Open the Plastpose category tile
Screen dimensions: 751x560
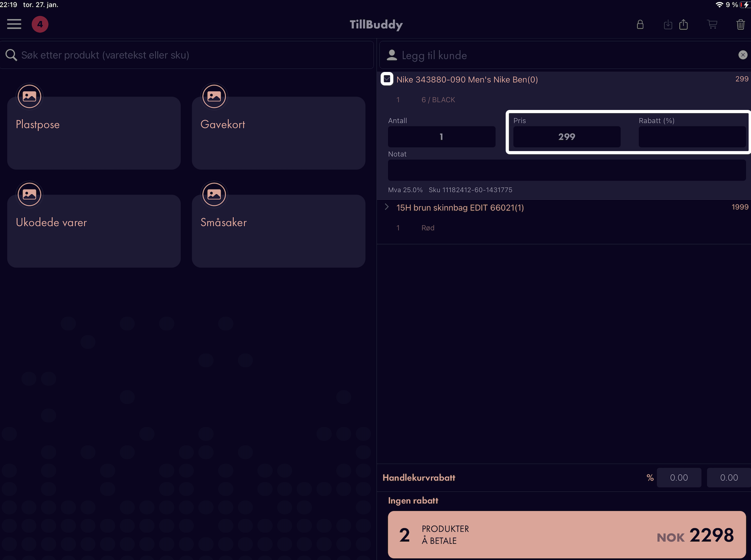[94, 133]
